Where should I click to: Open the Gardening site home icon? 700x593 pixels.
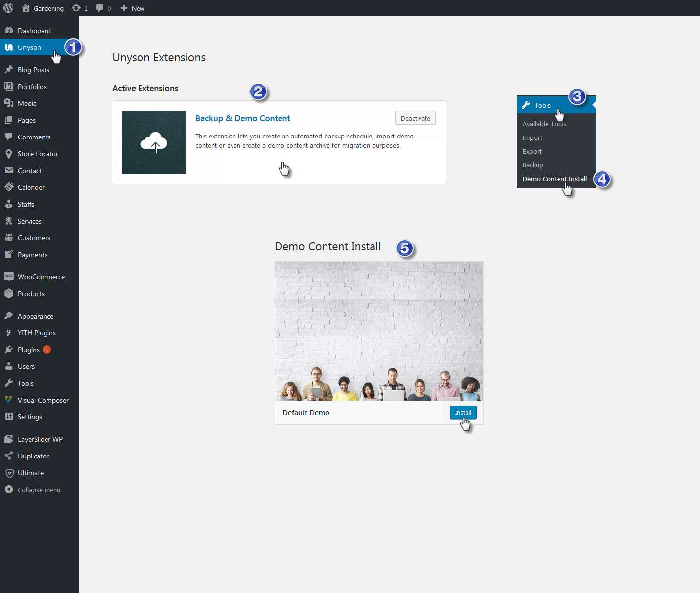[26, 8]
